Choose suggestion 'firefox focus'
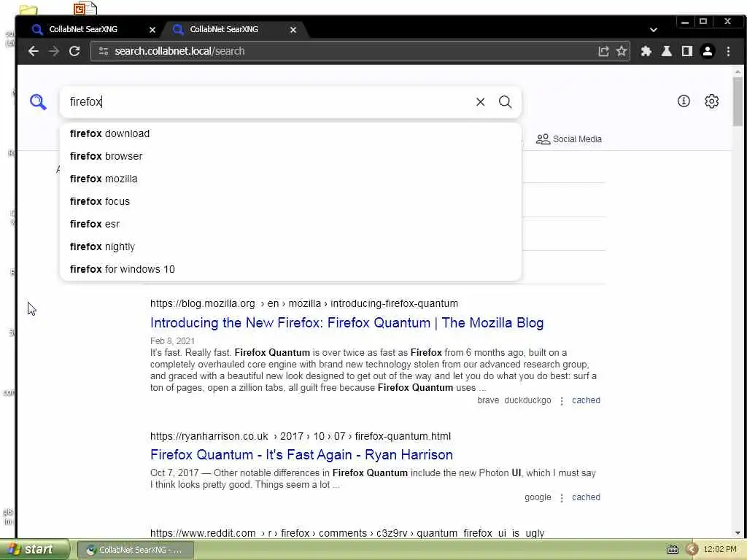Screen dimensions: 747x560 pyautogui.click(x=290, y=201)
